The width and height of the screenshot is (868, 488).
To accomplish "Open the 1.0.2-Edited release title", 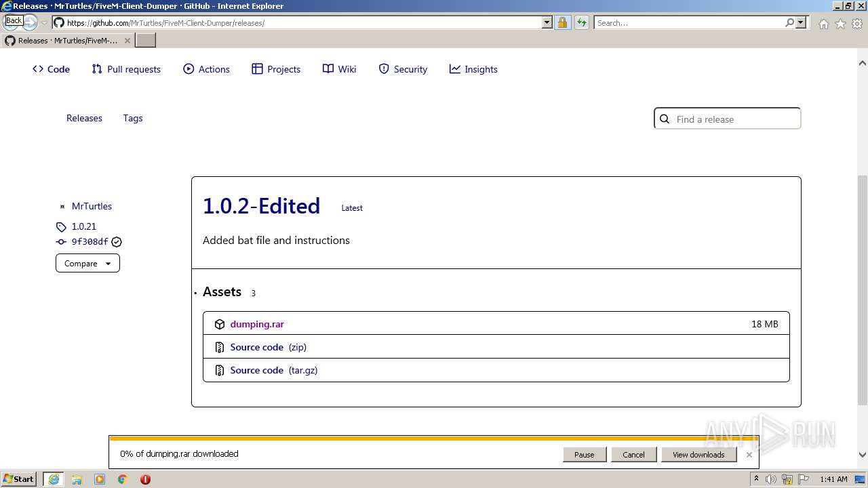I will coord(261,206).
